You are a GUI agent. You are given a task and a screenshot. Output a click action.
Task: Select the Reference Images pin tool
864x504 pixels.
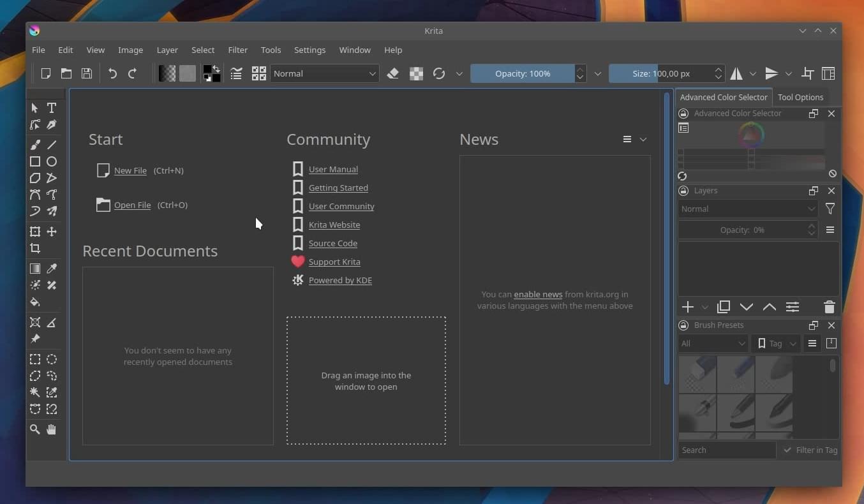(35, 339)
